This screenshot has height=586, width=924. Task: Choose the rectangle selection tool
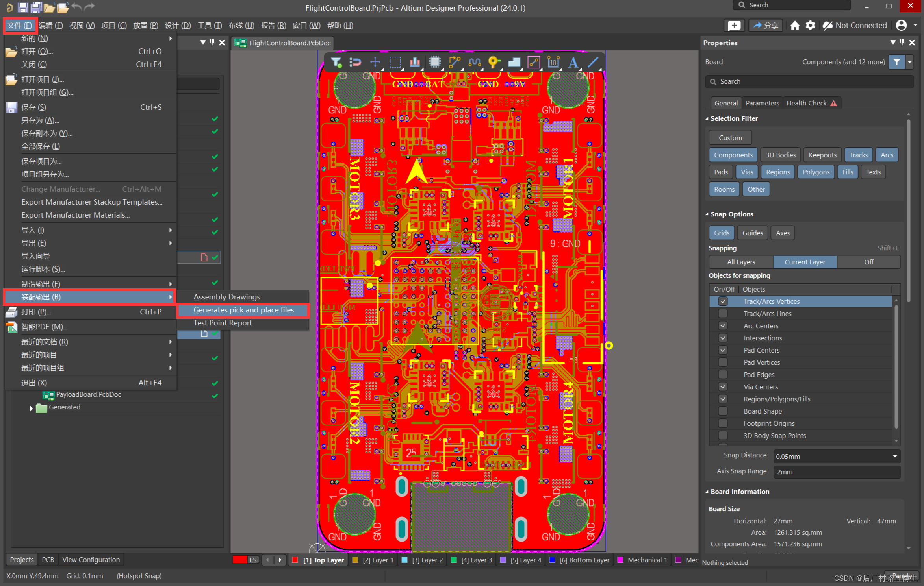click(395, 62)
